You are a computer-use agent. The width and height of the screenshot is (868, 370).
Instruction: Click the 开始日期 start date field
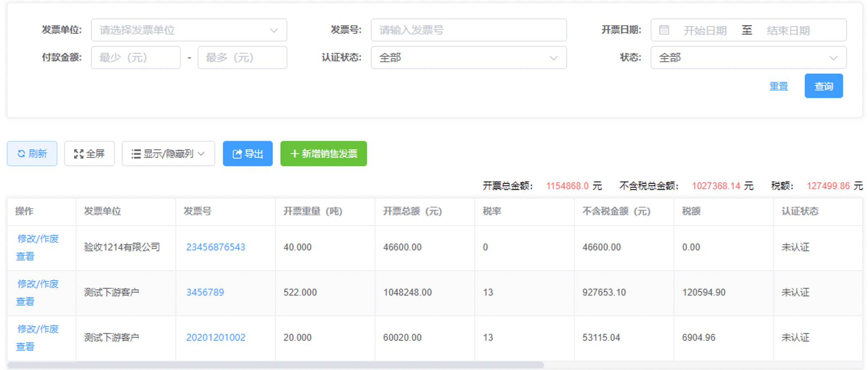tap(705, 31)
